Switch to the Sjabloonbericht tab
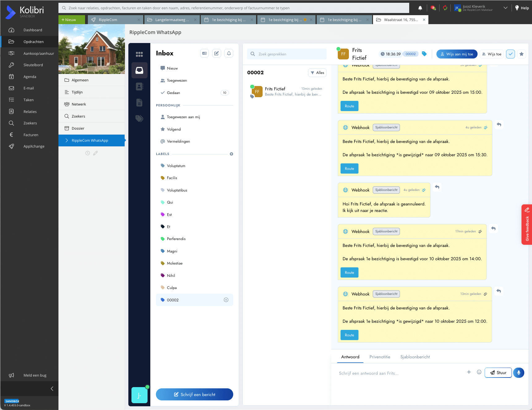The width and height of the screenshot is (532, 410). pyautogui.click(x=415, y=357)
